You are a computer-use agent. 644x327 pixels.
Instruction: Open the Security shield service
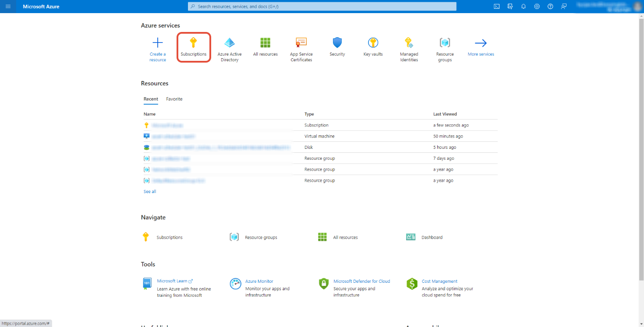[x=337, y=43]
